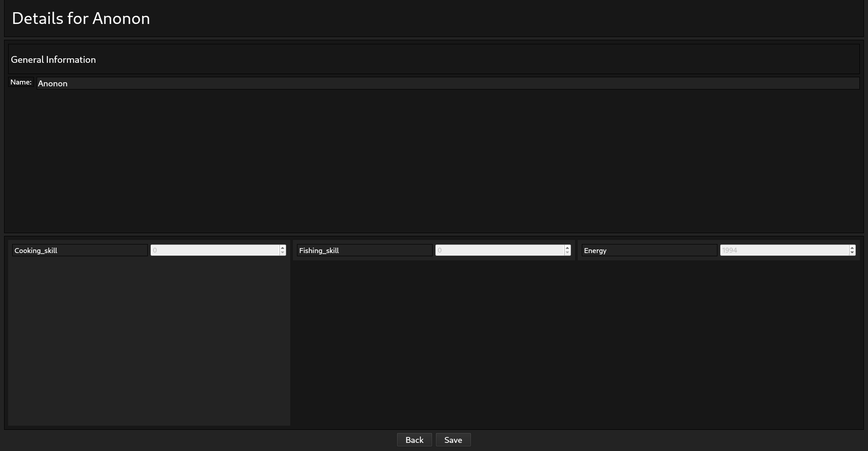Increase the Cooking_skill value with up arrow

click(x=283, y=248)
